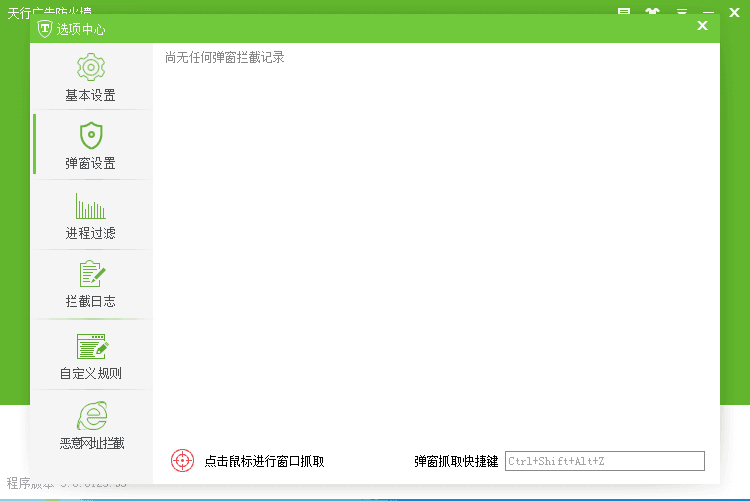Close the main firewall window
Screen dimensions: 750x501
tap(735, 13)
